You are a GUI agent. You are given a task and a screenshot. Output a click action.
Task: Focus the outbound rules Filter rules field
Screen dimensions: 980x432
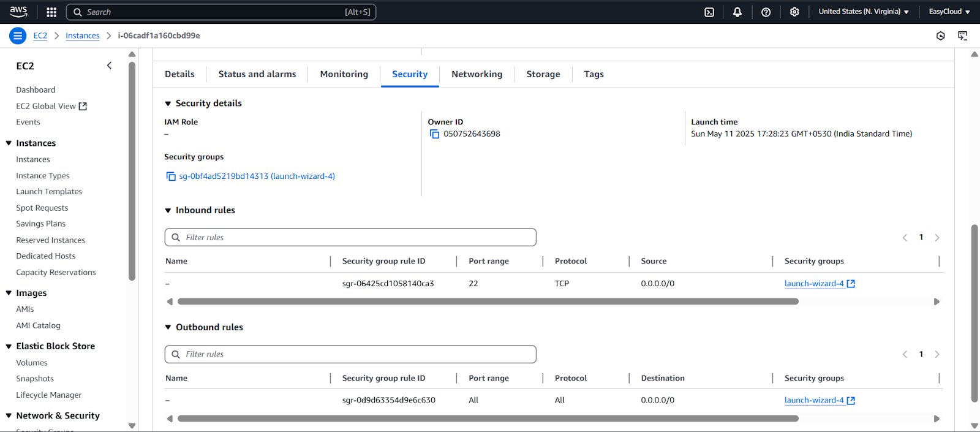pyautogui.click(x=350, y=354)
